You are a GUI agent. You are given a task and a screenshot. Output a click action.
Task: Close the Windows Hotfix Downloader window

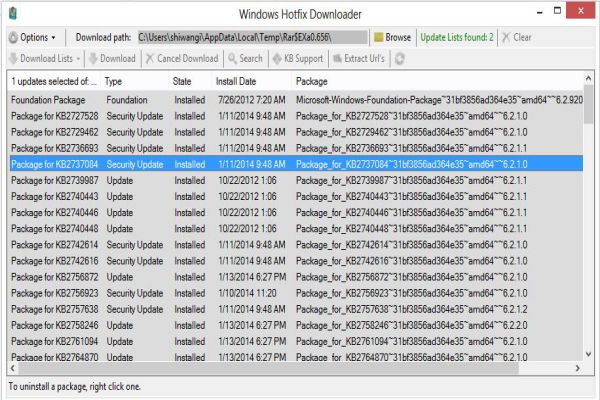[580, 10]
